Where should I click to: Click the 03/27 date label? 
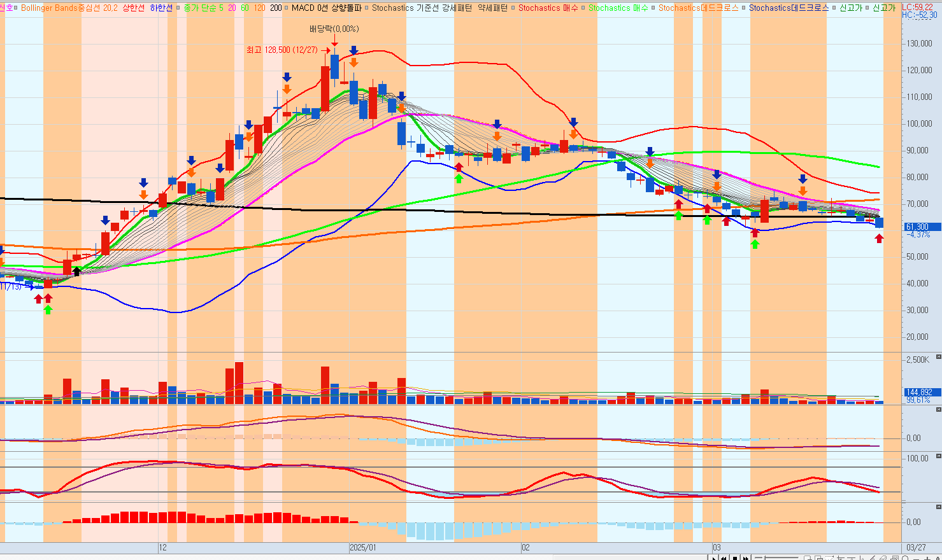coord(917,547)
